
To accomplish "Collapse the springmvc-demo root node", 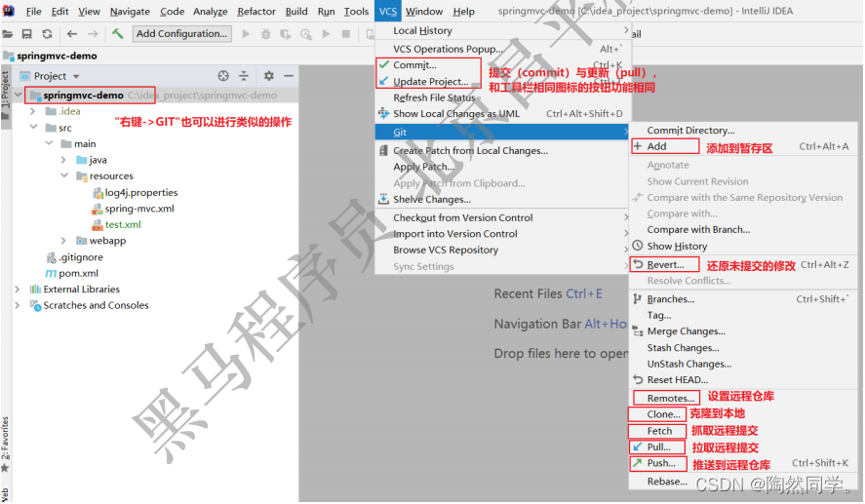I will tap(19, 95).
